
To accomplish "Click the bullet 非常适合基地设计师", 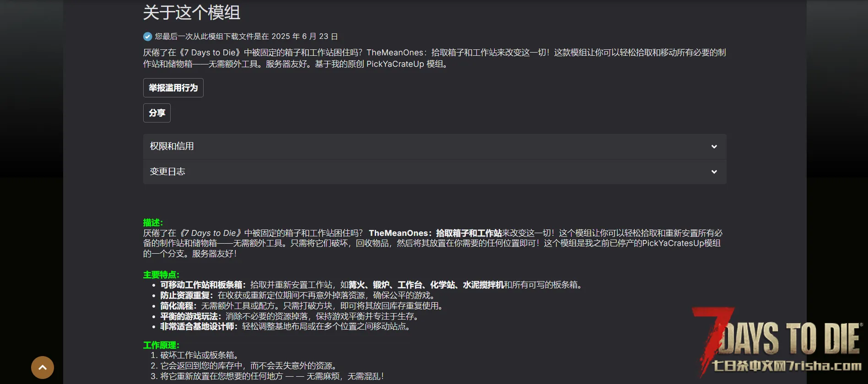I will (x=199, y=326).
